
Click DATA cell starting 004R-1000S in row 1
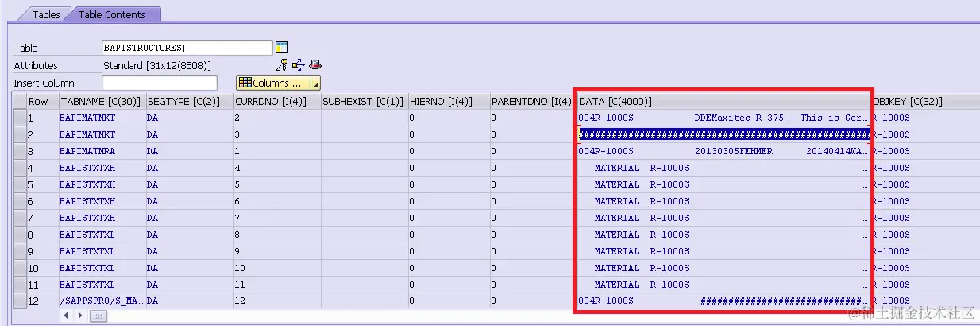tap(723, 118)
